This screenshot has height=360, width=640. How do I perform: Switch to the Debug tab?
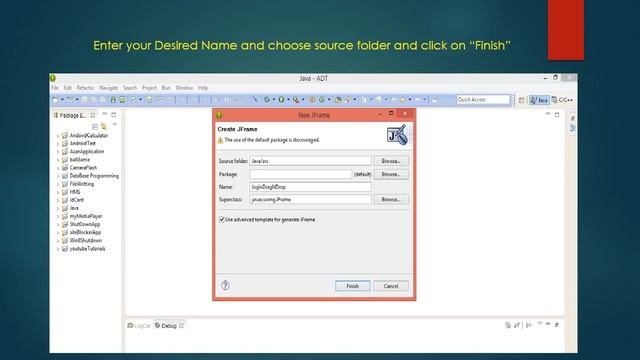point(166,326)
